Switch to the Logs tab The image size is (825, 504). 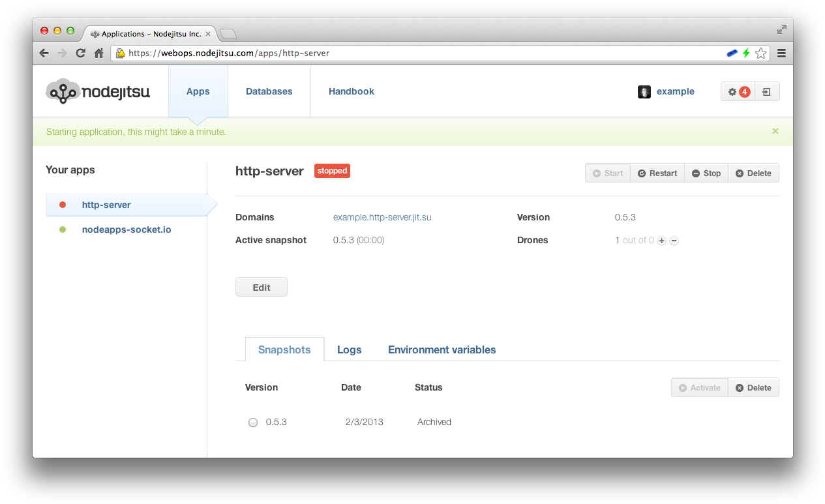[x=349, y=349]
